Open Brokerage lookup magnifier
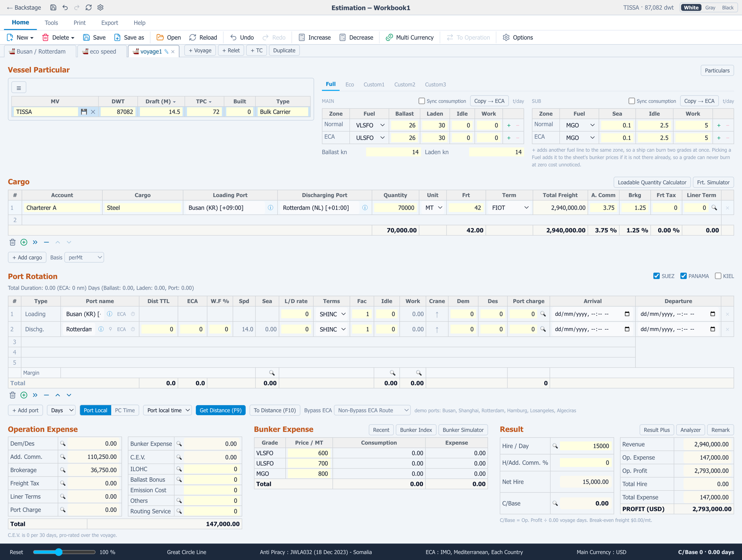Viewport: 742px width, 560px height. [x=63, y=470]
